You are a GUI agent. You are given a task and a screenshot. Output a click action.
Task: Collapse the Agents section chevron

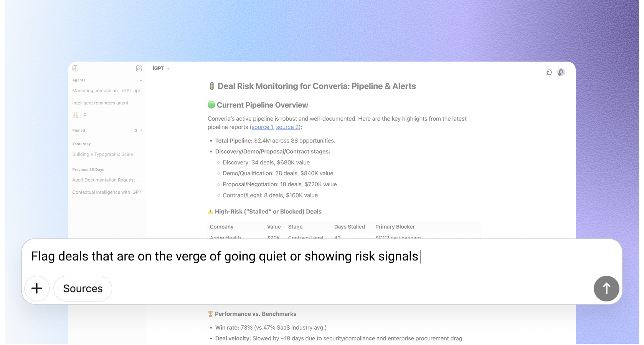(141, 80)
